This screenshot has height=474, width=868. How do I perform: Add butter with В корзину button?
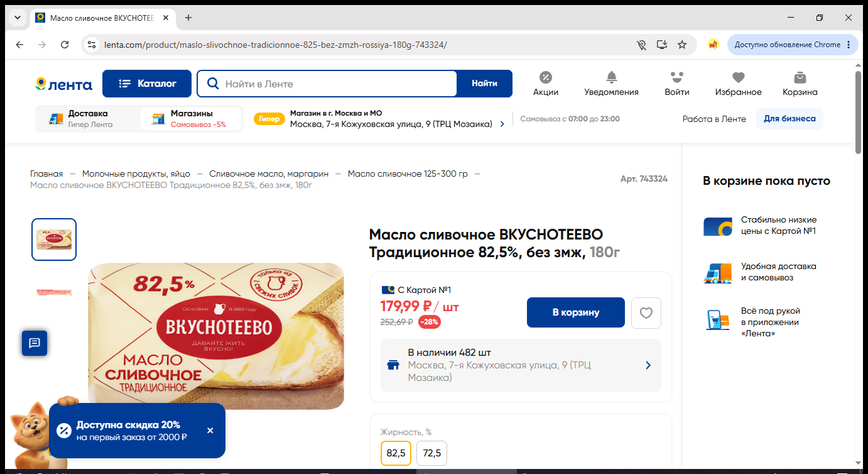[576, 312]
